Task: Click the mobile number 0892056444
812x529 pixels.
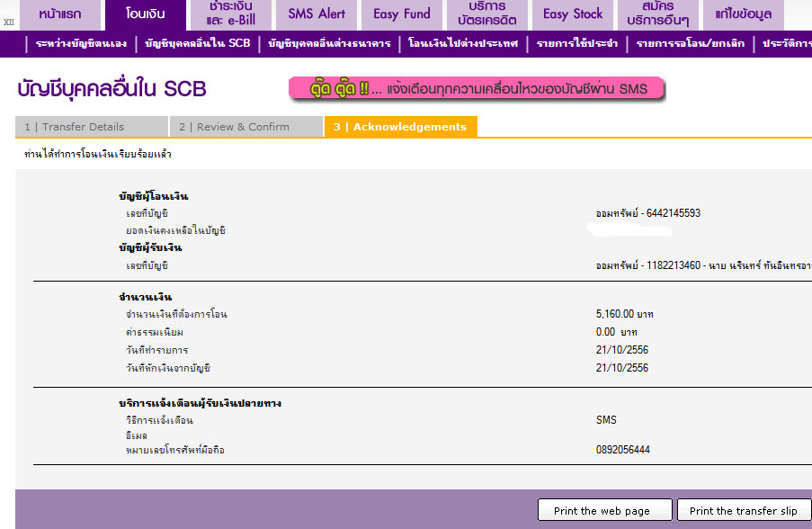Action: coord(623,450)
